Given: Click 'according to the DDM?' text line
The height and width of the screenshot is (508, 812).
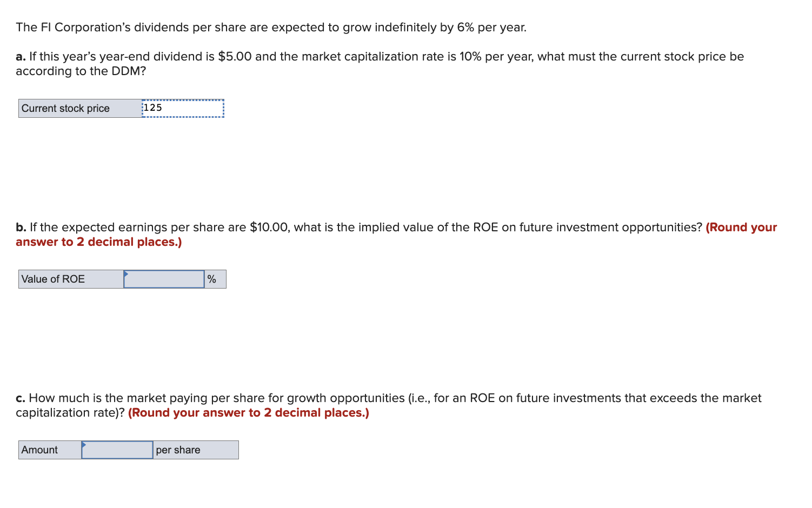Looking at the screenshot, I should (x=81, y=71).
